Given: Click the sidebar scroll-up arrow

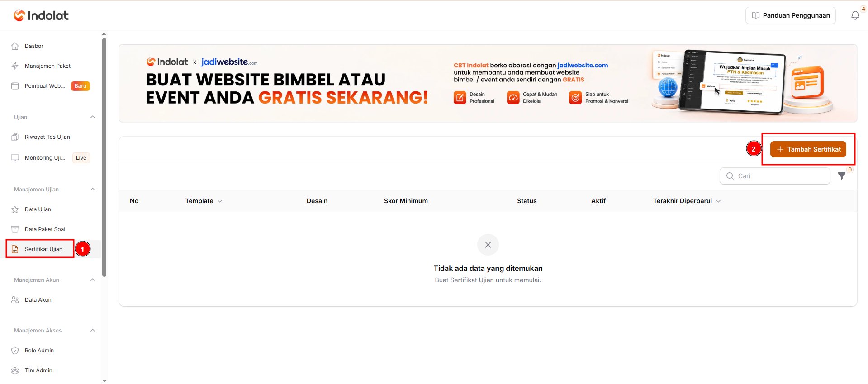Looking at the screenshot, I should (104, 34).
